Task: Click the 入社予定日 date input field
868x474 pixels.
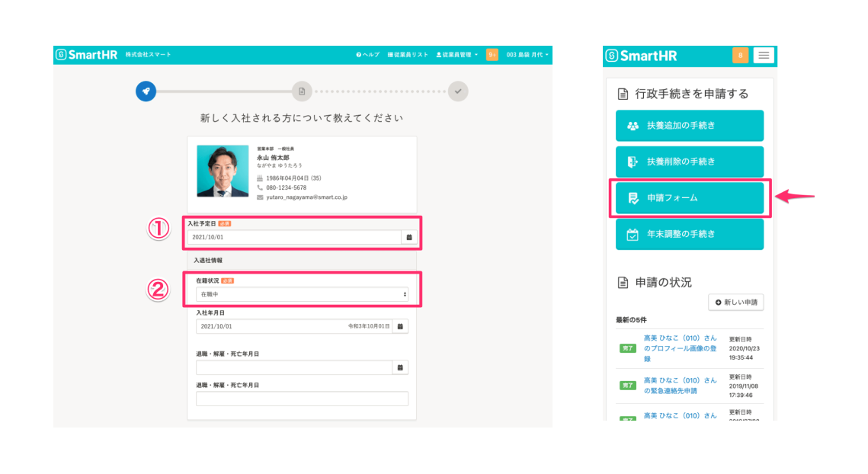Action: coord(294,237)
